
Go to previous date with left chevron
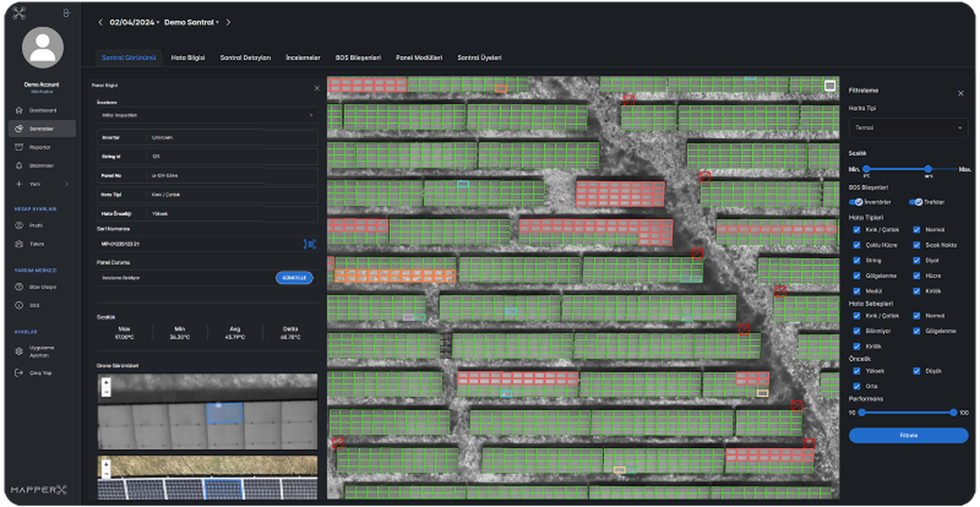click(x=100, y=23)
